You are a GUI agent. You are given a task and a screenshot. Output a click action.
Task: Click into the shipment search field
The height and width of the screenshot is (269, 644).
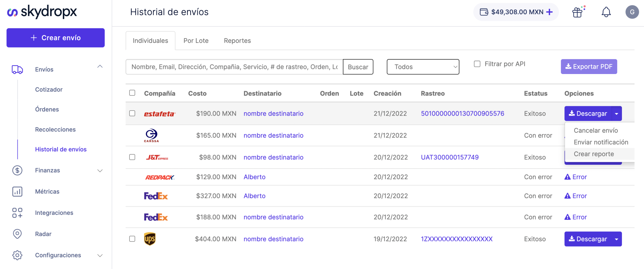[234, 67]
